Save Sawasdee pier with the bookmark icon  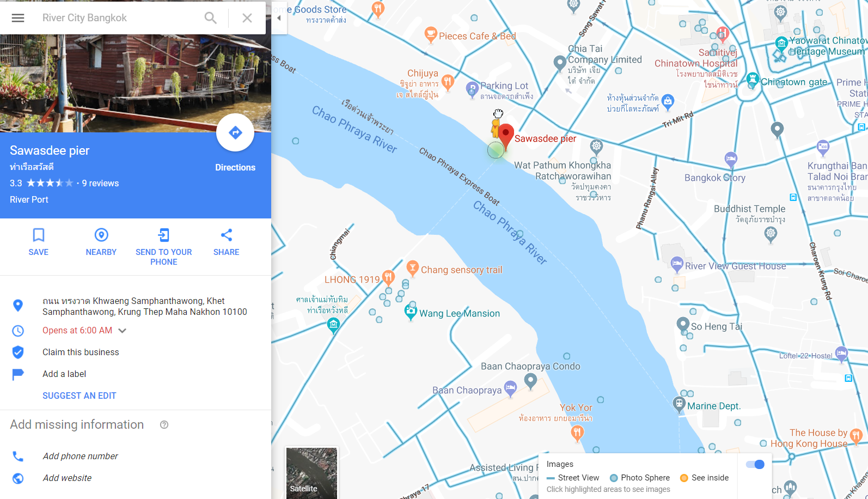point(39,235)
